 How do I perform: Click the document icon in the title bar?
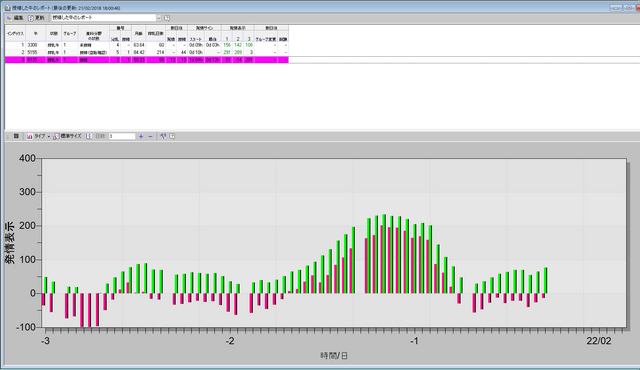7,8
